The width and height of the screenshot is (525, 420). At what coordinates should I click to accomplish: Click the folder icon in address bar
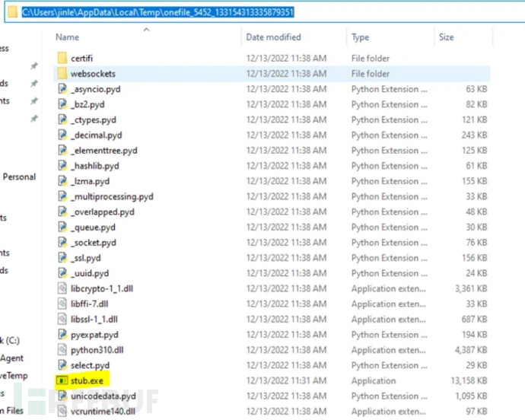pos(11,13)
